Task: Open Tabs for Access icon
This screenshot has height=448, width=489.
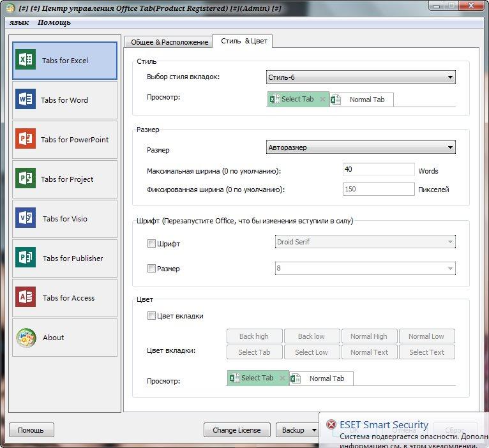Action: [26, 297]
